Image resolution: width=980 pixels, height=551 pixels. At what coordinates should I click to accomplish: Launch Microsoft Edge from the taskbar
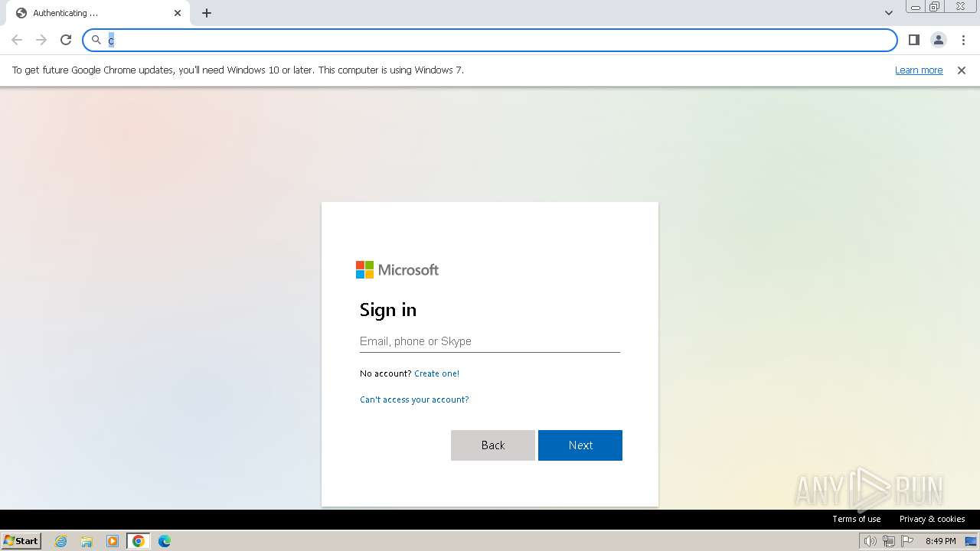[x=165, y=541]
